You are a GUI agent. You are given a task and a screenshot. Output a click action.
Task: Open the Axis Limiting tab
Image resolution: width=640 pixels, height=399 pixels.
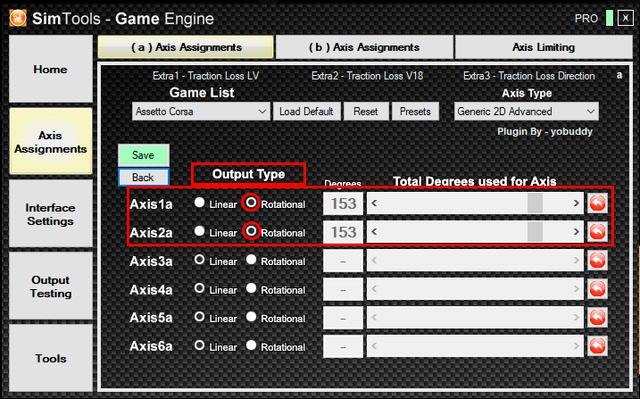coord(544,47)
